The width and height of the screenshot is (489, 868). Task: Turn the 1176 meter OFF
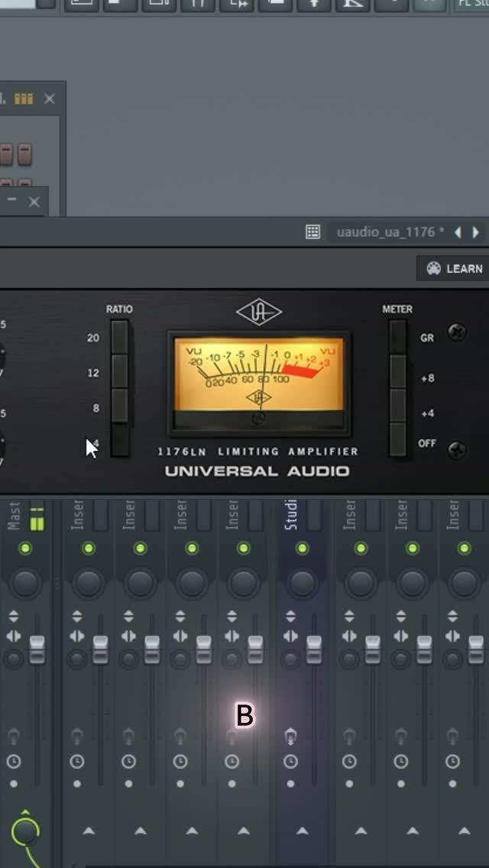click(397, 440)
